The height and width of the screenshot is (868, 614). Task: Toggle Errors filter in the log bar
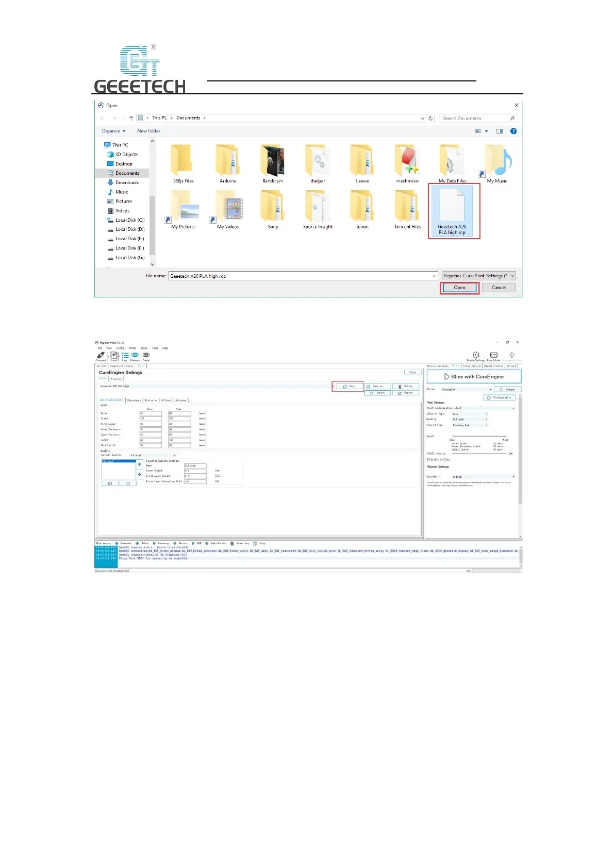coord(175,543)
